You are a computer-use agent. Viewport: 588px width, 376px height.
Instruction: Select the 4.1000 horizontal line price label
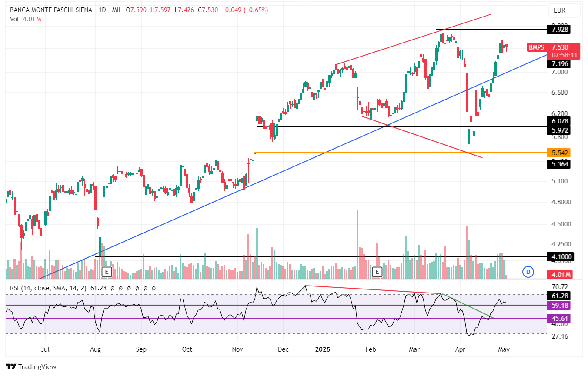[x=561, y=256]
